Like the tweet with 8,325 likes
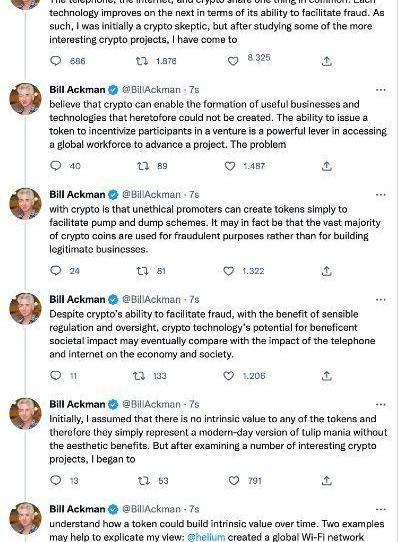The width and height of the screenshot is (398, 542). click(x=233, y=61)
